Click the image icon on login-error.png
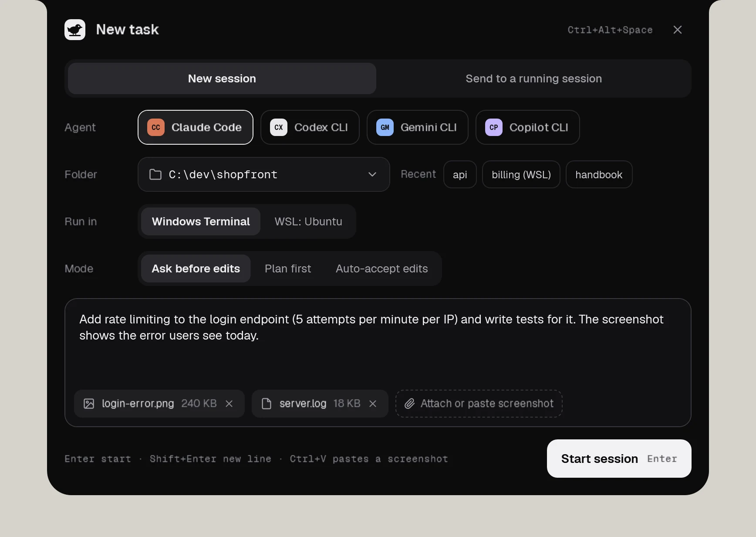This screenshot has height=537, width=756. coord(89,404)
